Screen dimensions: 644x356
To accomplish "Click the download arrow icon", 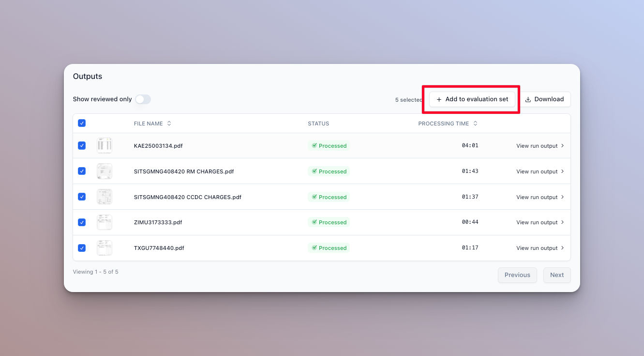I will (528, 99).
